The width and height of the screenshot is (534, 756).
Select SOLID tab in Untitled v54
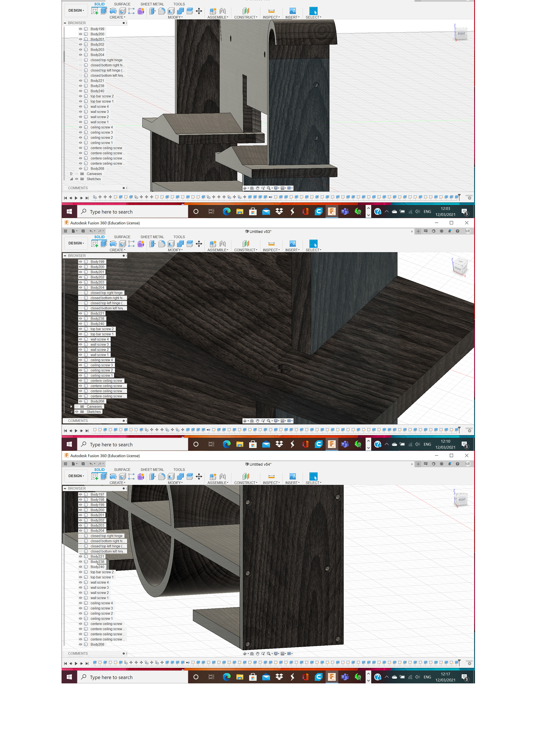click(x=99, y=470)
